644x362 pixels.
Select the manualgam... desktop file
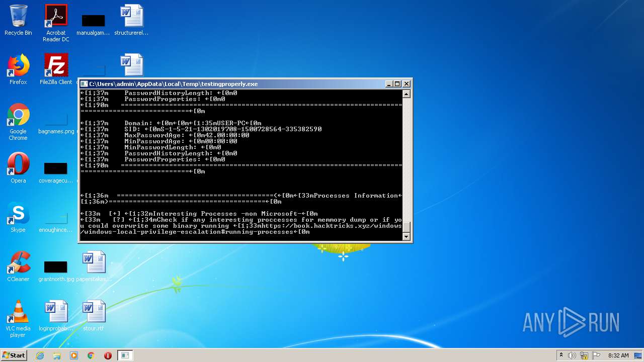[93, 24]
